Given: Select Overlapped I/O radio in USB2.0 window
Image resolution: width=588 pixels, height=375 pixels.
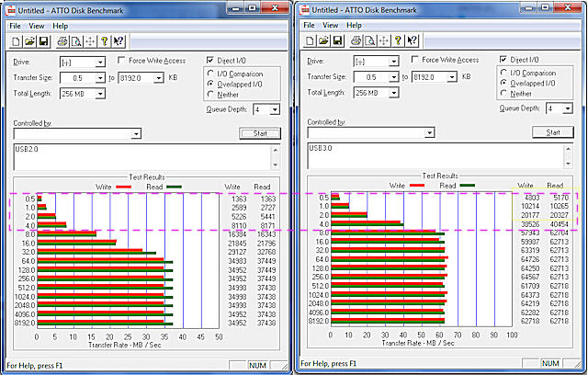Looking at the screenshot, I should click(210, 84).
